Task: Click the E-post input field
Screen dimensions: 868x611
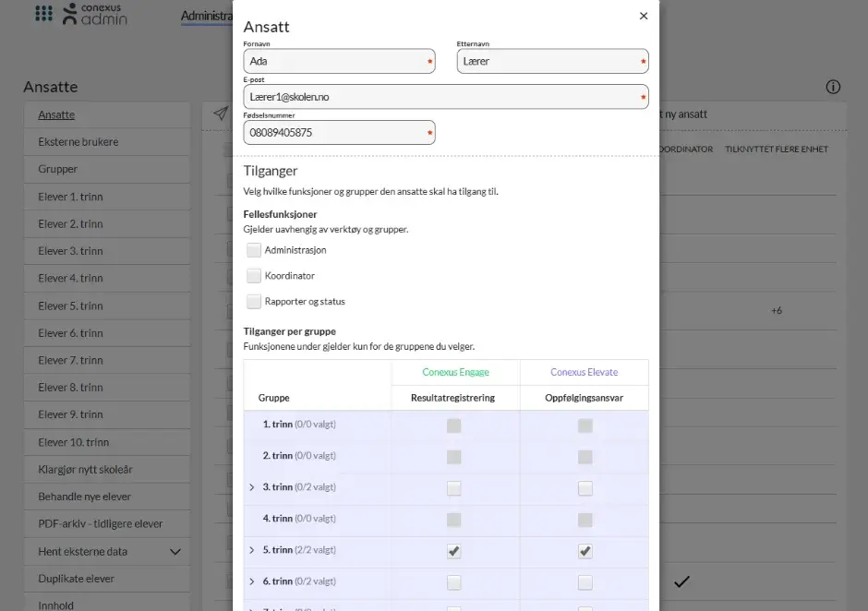Action: pos(446,97)
